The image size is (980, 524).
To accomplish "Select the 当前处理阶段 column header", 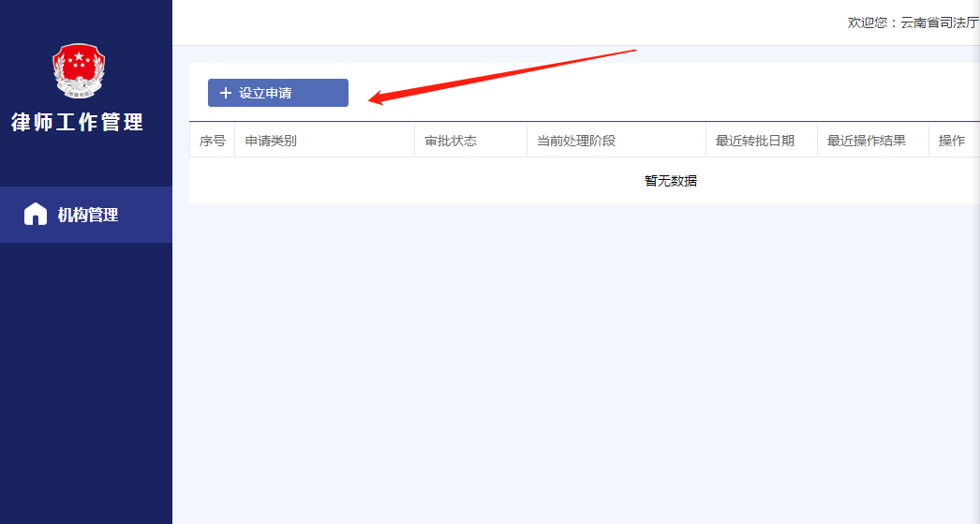I will point(575,141).
